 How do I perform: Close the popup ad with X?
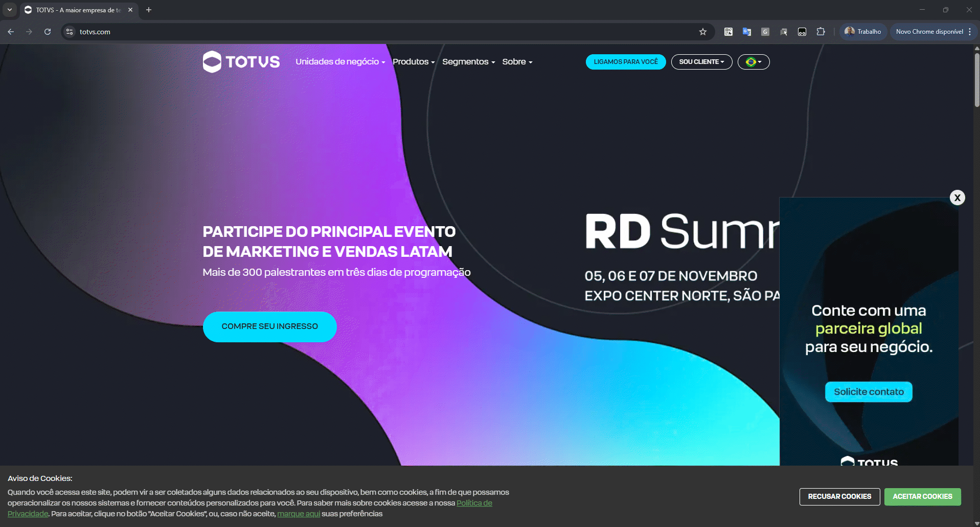pos(958,197)
